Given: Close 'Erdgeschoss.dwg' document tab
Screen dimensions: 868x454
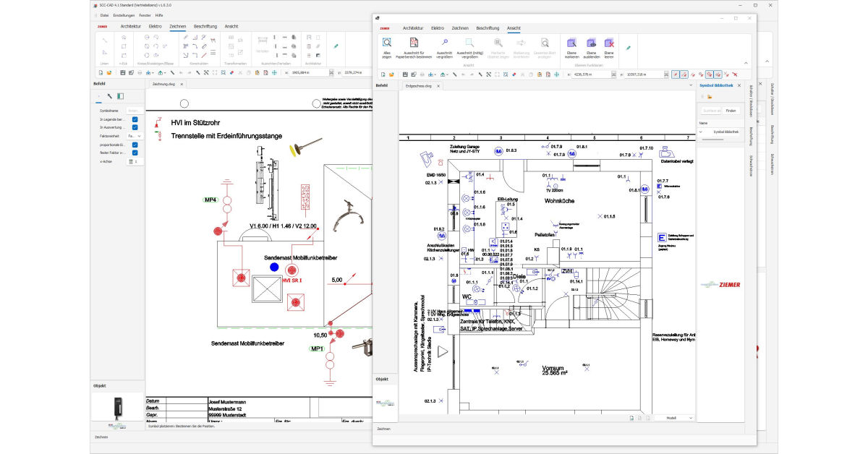Looking at the screenshot, I should [x=438, y=86].
